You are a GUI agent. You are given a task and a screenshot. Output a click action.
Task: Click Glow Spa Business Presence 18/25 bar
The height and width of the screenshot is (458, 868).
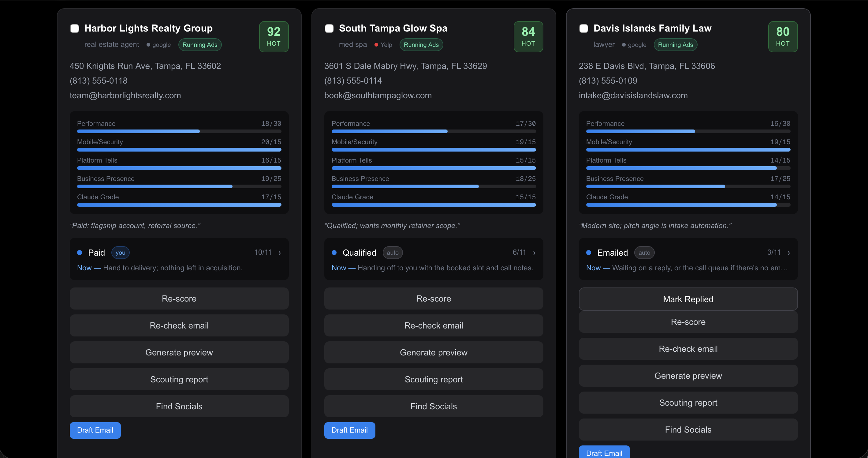433,186
